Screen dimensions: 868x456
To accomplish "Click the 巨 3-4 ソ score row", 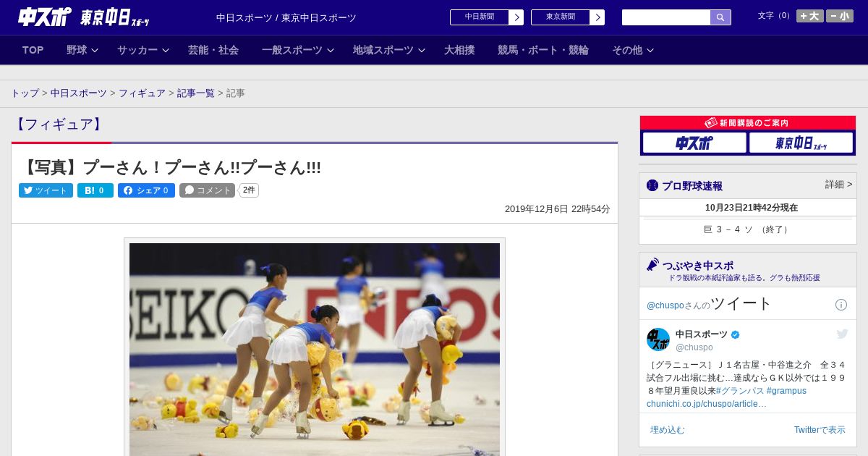I will tap(748, 229).
